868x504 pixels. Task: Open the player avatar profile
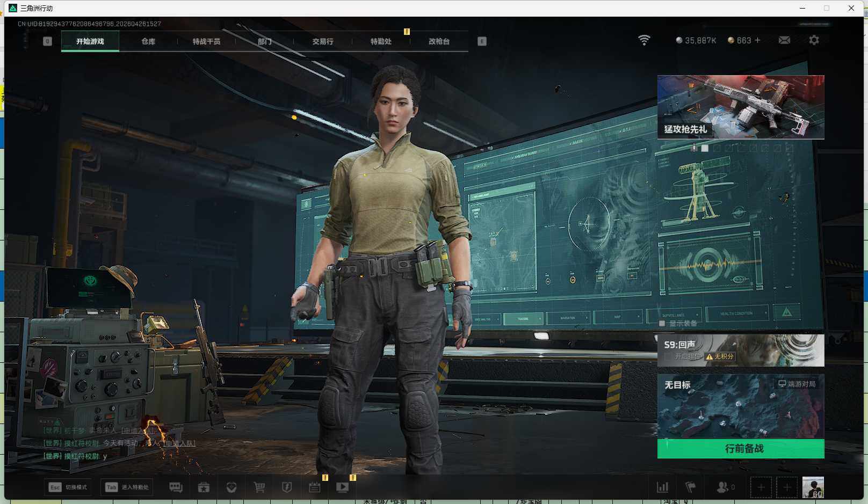coord(813,487)
